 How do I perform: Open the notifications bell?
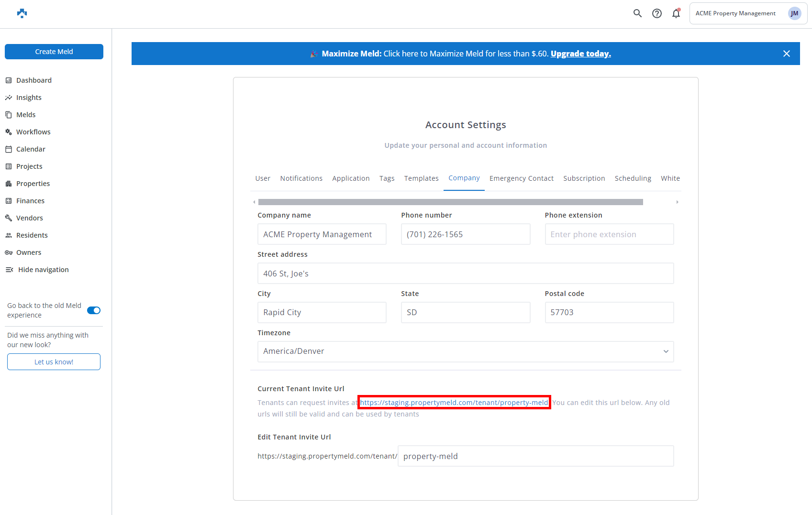click(x=676, y=13)
